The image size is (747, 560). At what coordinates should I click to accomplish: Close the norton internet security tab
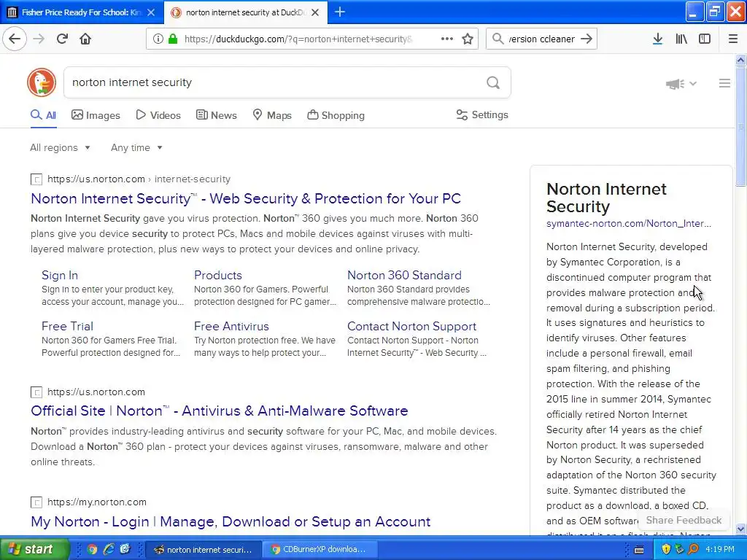tap(315, 12)
